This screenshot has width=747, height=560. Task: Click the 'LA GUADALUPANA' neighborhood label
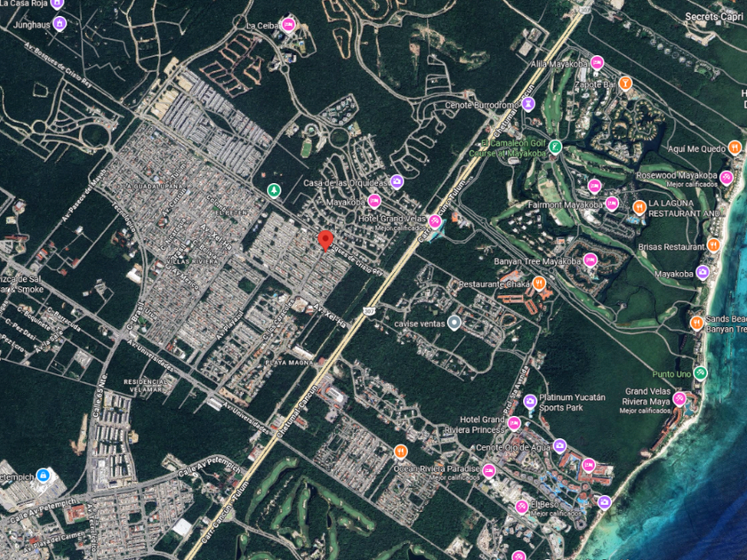[153, 186]
